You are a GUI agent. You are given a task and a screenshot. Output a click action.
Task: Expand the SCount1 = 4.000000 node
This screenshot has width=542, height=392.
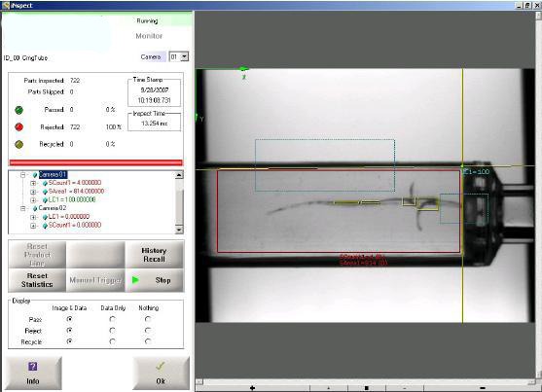coord(33,183)
